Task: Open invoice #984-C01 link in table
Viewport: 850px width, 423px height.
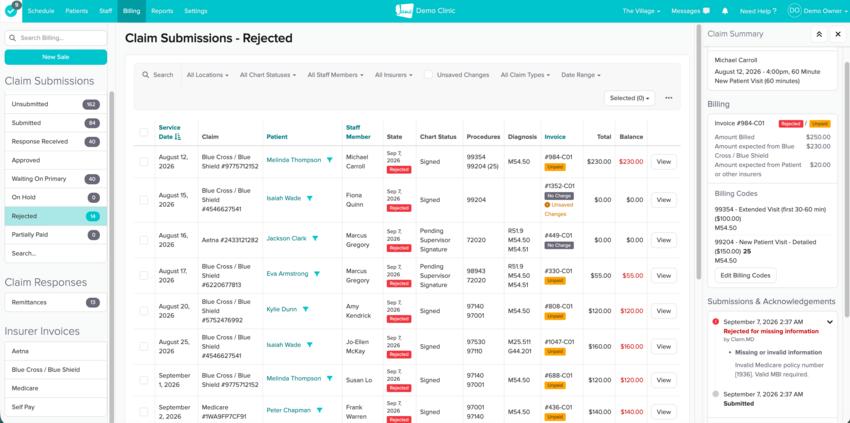Action: [x=558, y=157]
